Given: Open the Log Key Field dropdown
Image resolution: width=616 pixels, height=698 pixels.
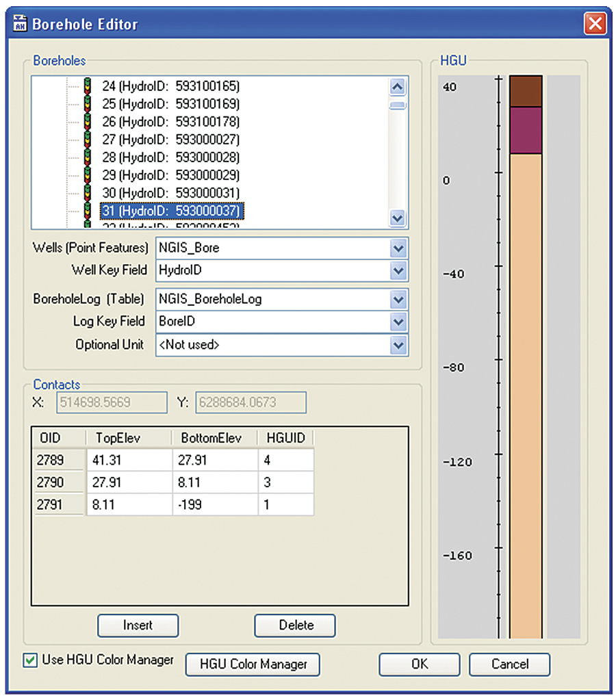Looking at the screenshot, I should pyautogui.click(x=398, y=322).
